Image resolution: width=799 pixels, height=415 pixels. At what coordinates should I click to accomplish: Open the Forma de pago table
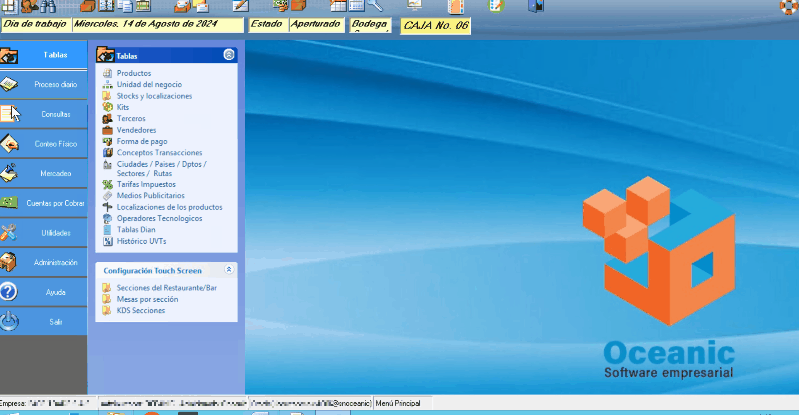[141, 141]
